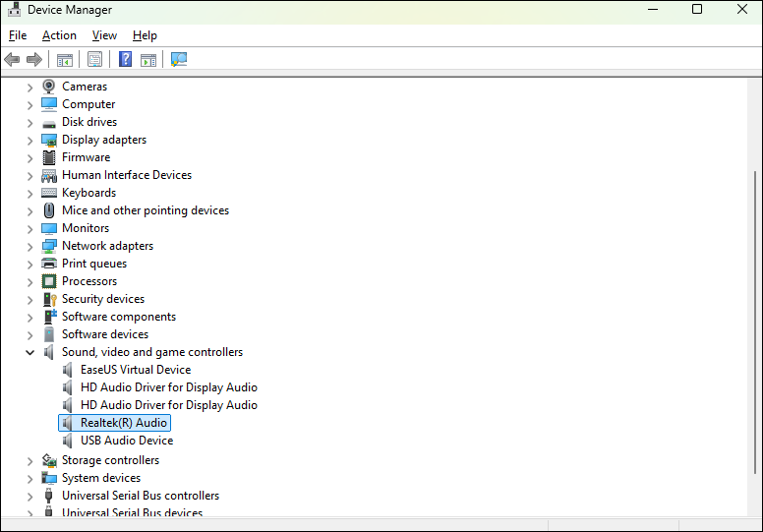Viewport: 763px width, 532px height.
Task: Select the Print queues label
Action: (x=94, y=264)
